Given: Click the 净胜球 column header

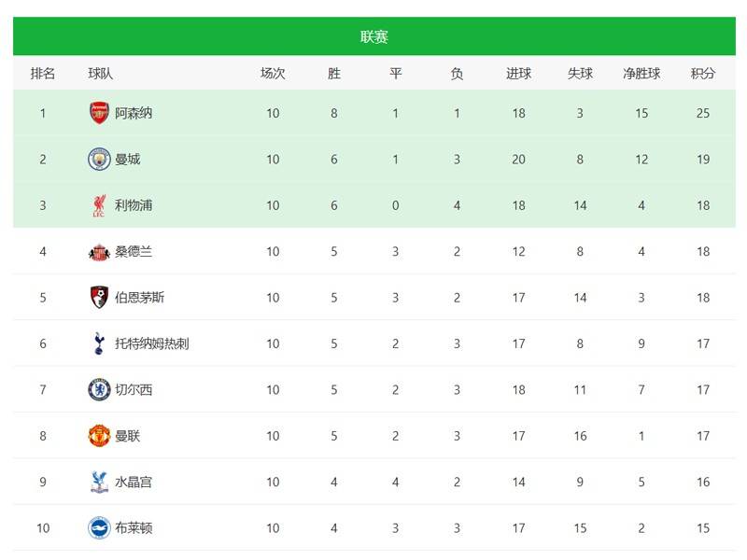Looking at the screenshot, I should pos(641,73).
